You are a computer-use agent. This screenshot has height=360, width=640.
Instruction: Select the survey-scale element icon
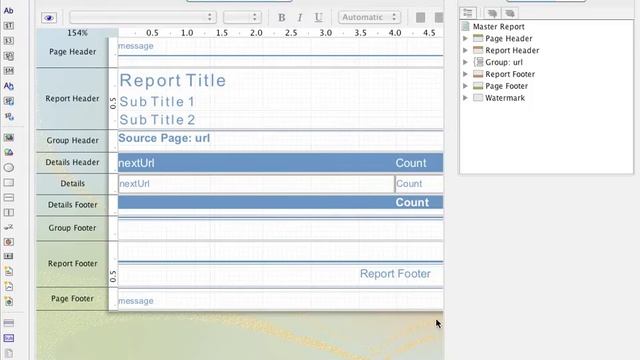[9, 227]
